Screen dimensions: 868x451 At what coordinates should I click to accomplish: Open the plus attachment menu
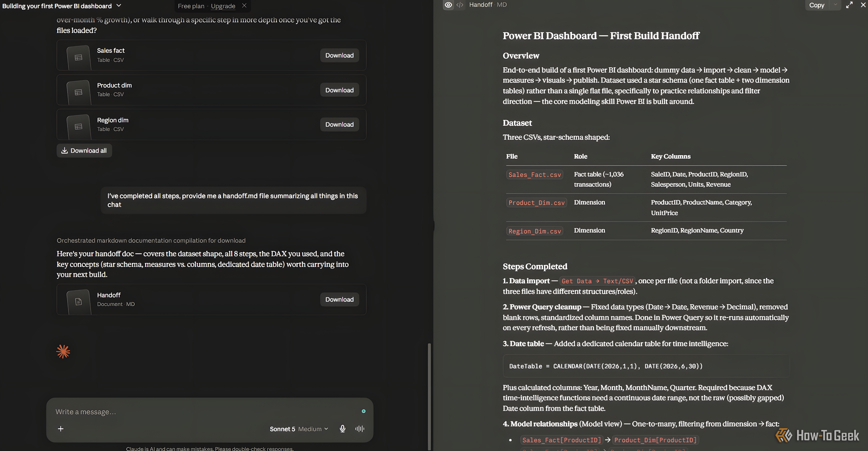click(61, 429)
